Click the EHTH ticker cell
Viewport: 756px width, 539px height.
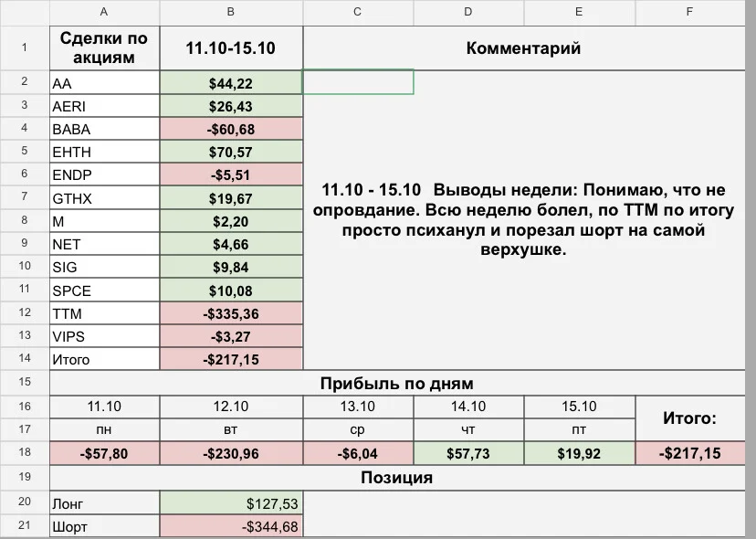[x=104, y=152]
